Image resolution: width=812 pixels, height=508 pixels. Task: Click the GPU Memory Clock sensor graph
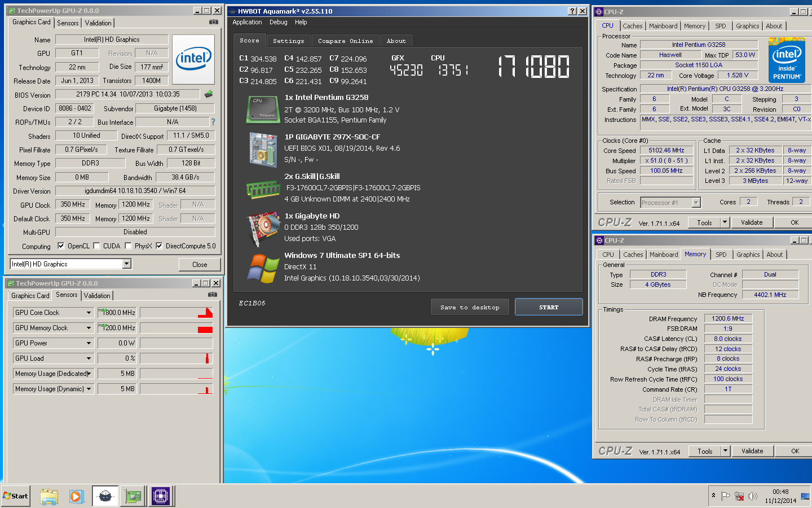pyautogui.click(x=176, y=328)
